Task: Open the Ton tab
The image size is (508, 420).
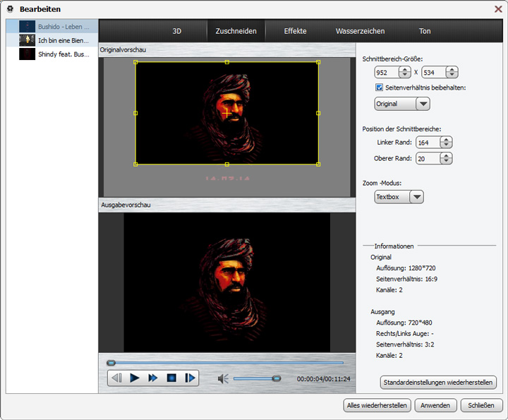Action: point(425,31)
